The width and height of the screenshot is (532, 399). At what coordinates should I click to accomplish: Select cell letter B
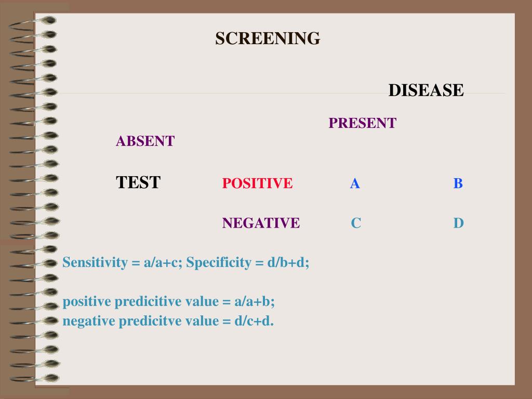(x=458, y=183)
